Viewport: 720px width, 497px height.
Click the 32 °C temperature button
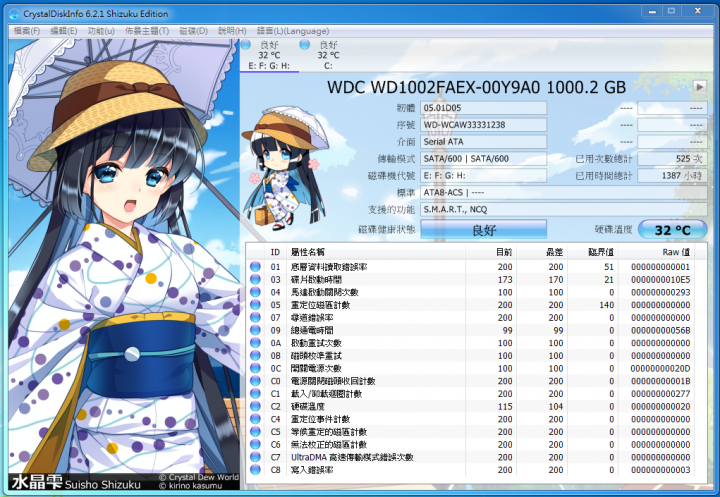point(672,230)
